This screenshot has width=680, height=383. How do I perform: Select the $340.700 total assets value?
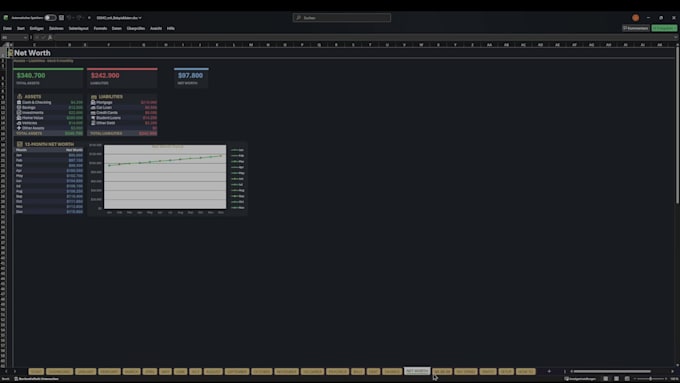31,75
